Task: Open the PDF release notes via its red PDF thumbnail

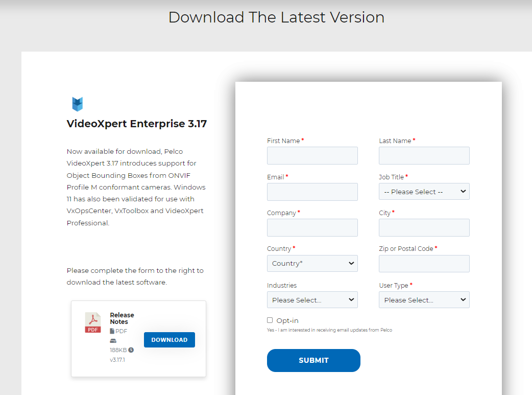Action: pos(92,322)
